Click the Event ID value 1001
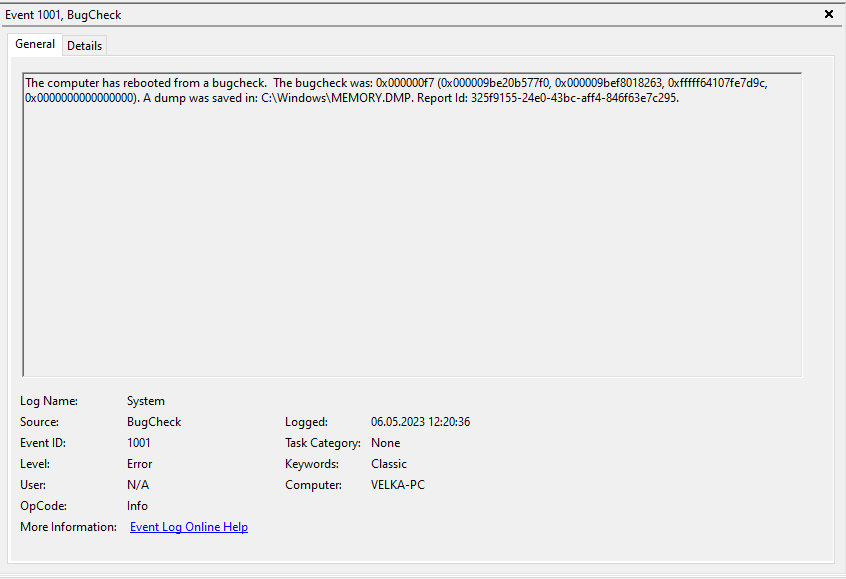 139,443
